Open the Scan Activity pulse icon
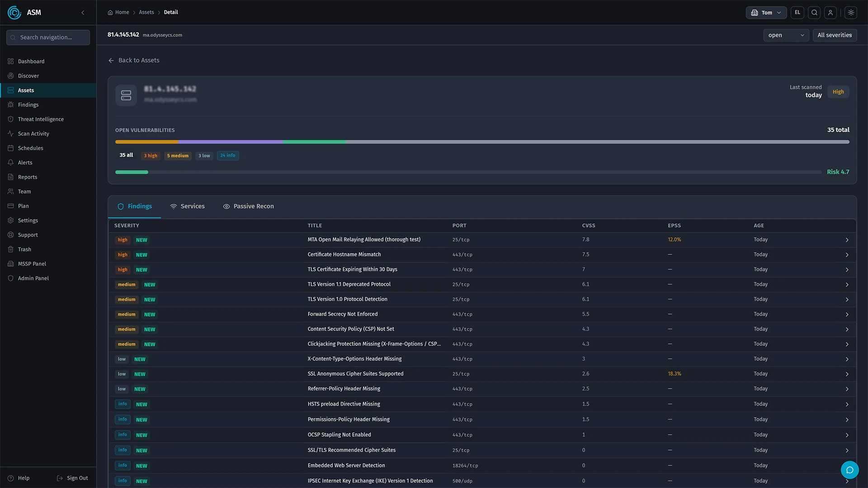Image resolution: width=868 pixels, height=488 pixels. tap(11, 134)
